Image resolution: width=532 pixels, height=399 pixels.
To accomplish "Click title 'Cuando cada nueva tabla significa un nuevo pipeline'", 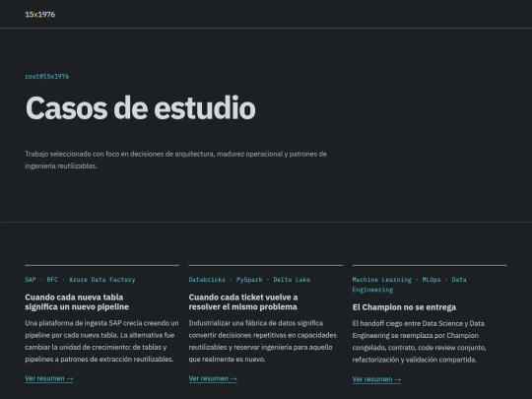I will 77,302.
